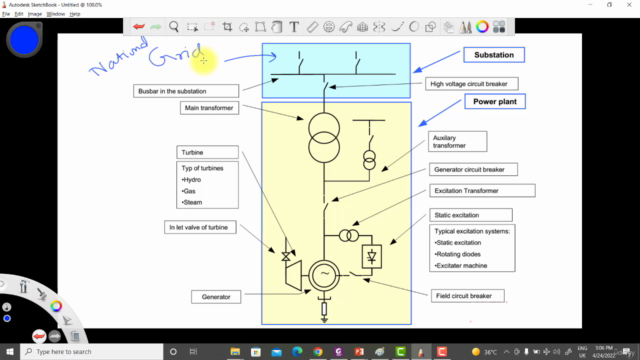Click the Excitation Transformer label
640x360 pixels.
[482, 191]
